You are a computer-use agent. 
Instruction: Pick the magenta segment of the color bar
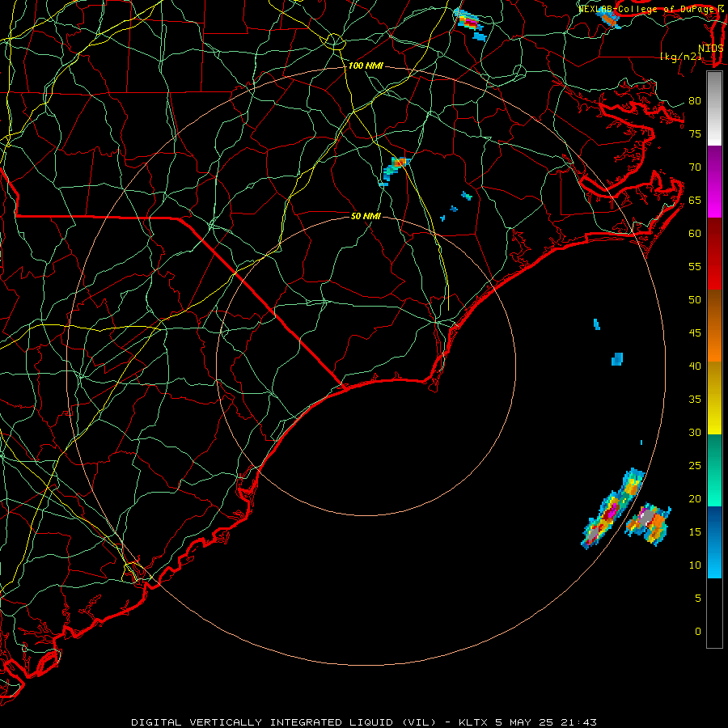pos(714,181)
